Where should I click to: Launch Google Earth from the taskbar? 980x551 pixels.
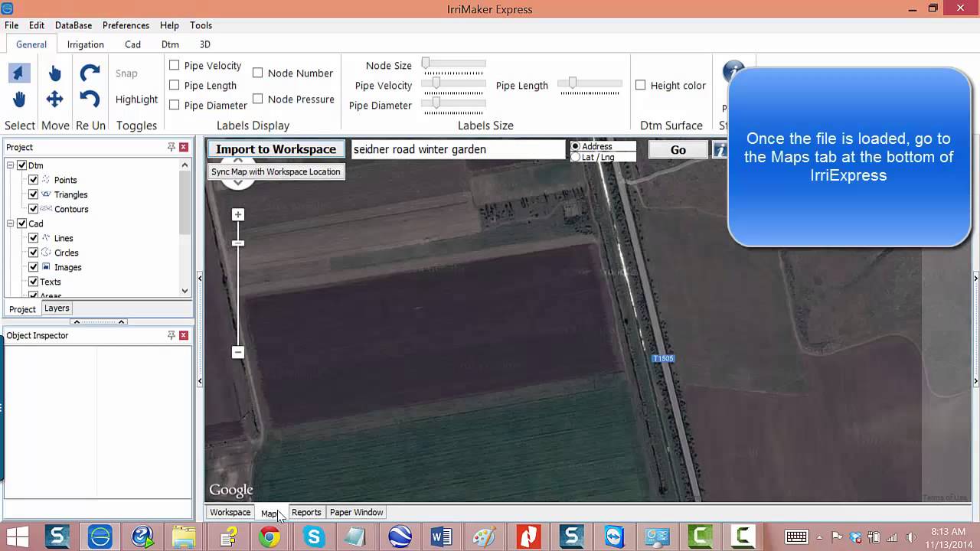click(400, 537)
